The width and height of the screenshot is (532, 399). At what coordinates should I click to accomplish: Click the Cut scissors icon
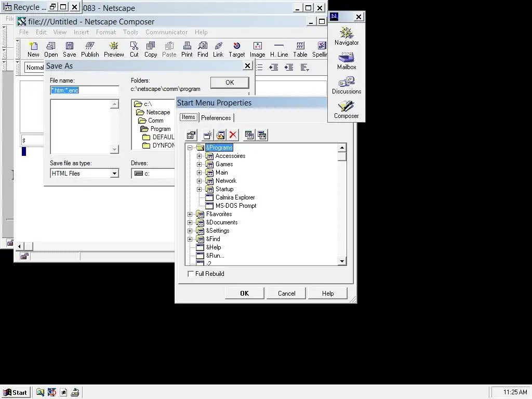[x=134, y=49]
